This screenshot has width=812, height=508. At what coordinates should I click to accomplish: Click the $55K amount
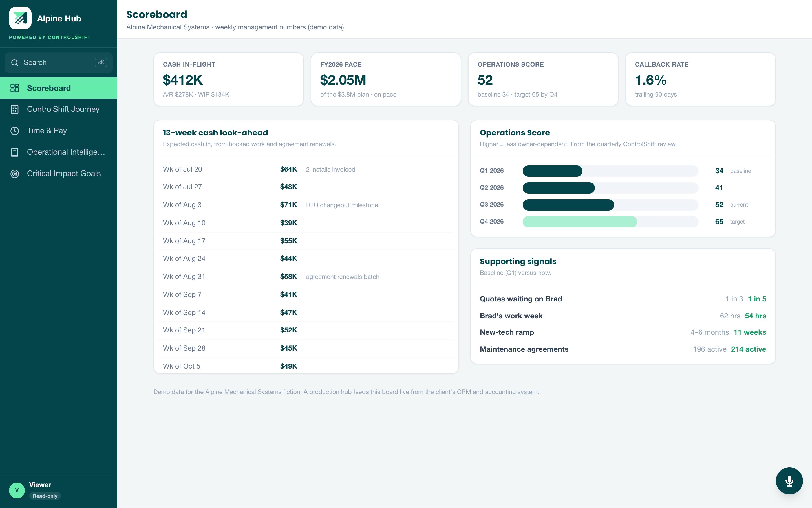(288, 241)
